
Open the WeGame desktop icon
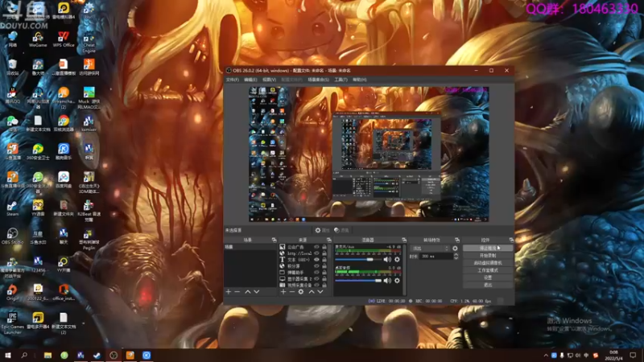tap(38, 39)
